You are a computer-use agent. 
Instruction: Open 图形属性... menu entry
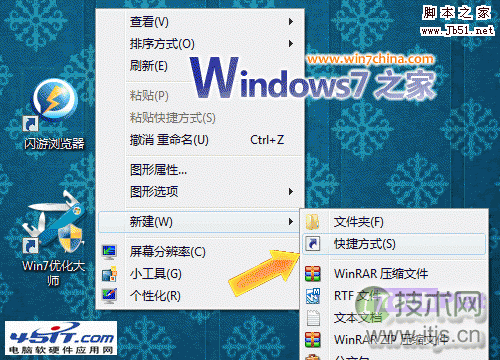200,170
